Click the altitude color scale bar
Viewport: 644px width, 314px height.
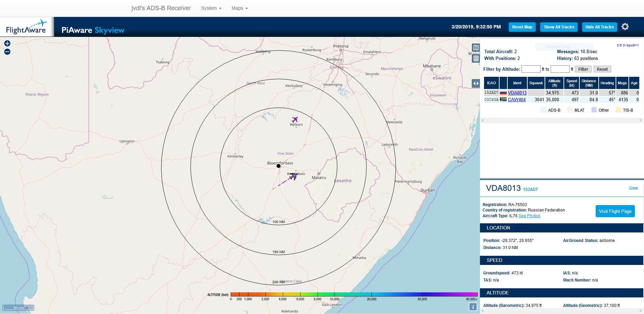click(x=354, y=294)
